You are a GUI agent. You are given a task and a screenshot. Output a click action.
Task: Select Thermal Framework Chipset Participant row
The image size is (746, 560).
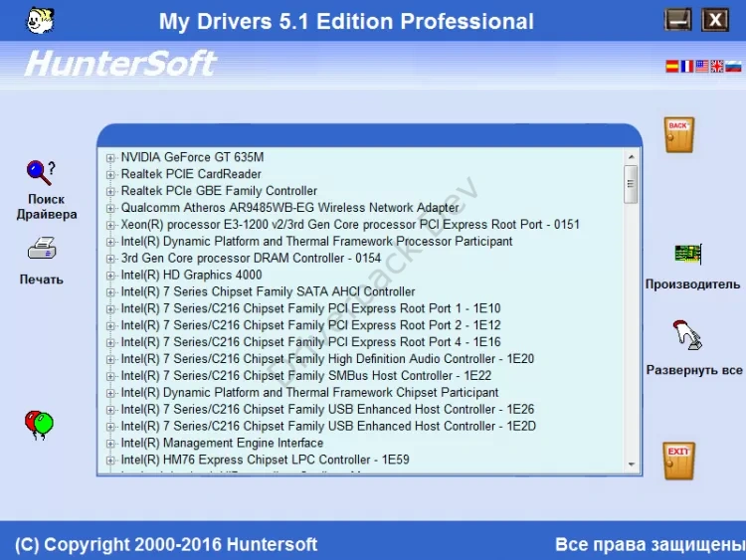click(309, 392)
